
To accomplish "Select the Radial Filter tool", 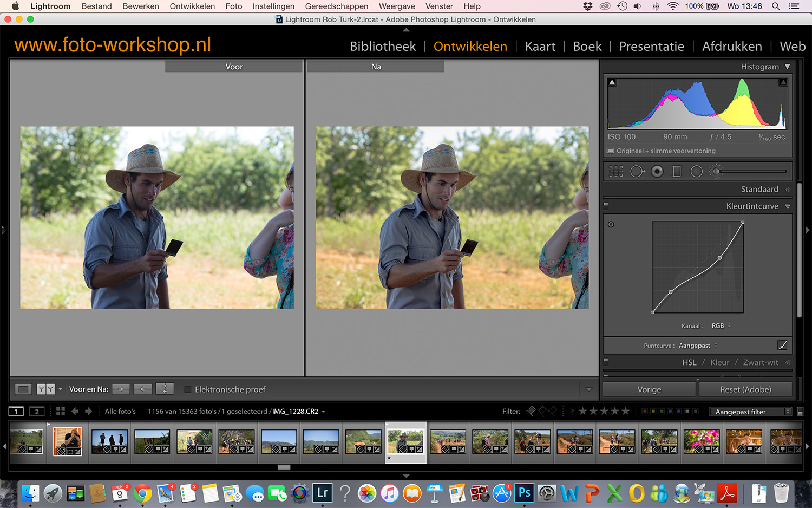I will click(x=697, y=172).
